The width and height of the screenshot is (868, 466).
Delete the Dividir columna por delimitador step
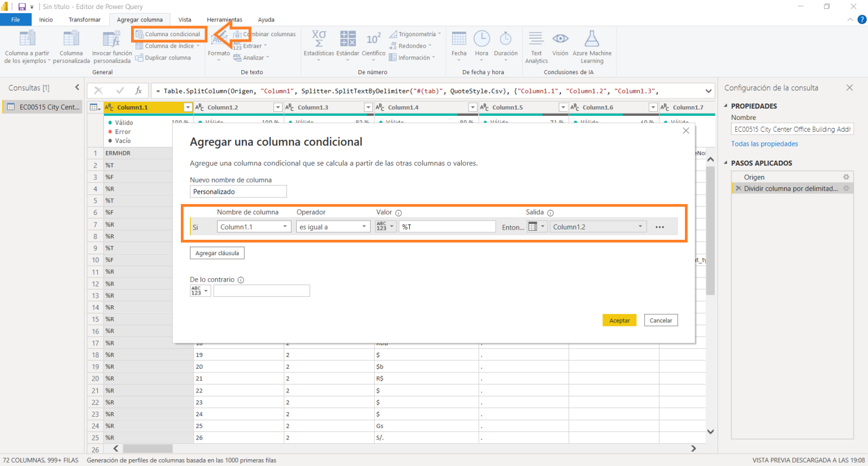coord(738,188)
